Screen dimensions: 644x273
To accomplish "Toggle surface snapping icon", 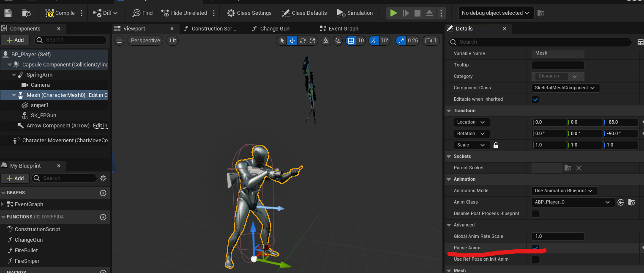I will click(338, 41).
